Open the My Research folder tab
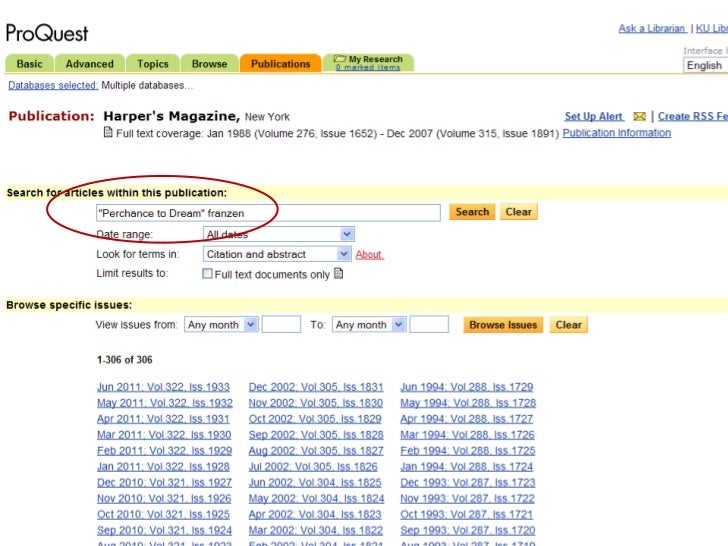Viewport: 728px width, 546px height. [x=368, y=63]
